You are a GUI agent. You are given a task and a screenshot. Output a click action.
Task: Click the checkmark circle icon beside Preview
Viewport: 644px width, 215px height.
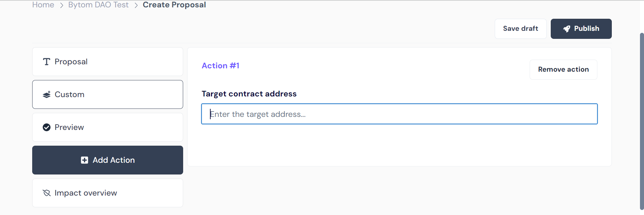[47, 127]
